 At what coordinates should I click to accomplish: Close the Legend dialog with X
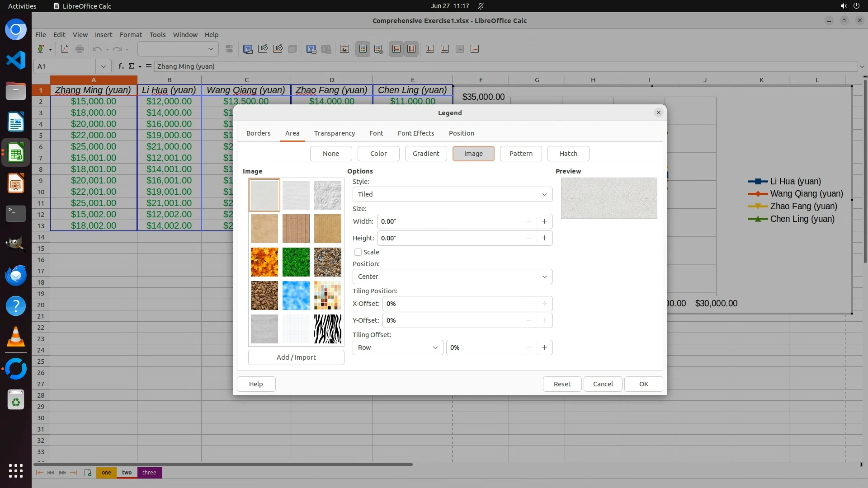[658, 113]
